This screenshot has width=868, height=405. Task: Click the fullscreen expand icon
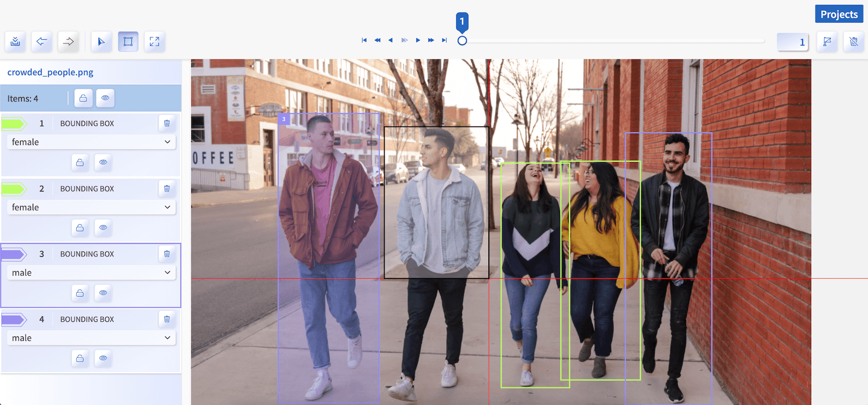pyautogui.click(x=155, y=41)
